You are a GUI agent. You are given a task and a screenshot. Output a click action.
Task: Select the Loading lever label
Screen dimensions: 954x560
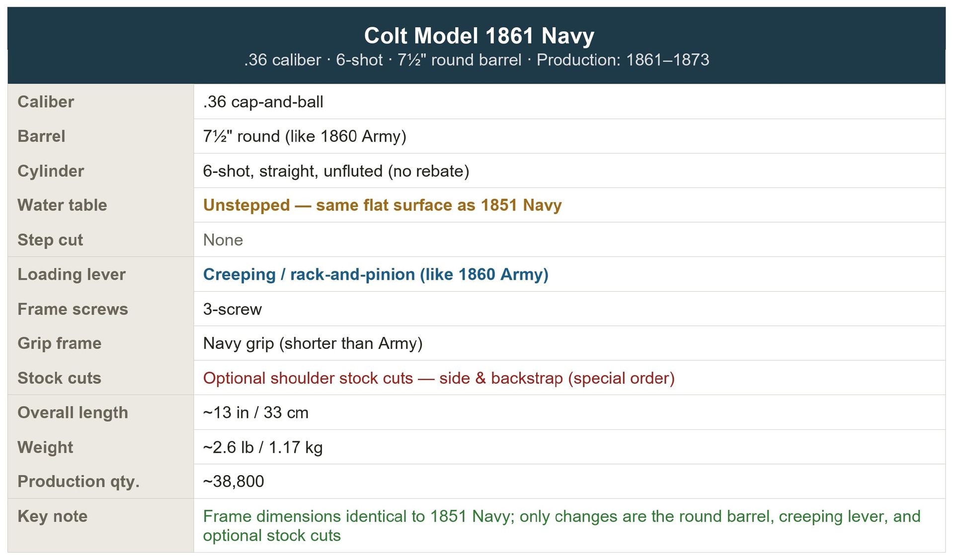tap(72, 274)
